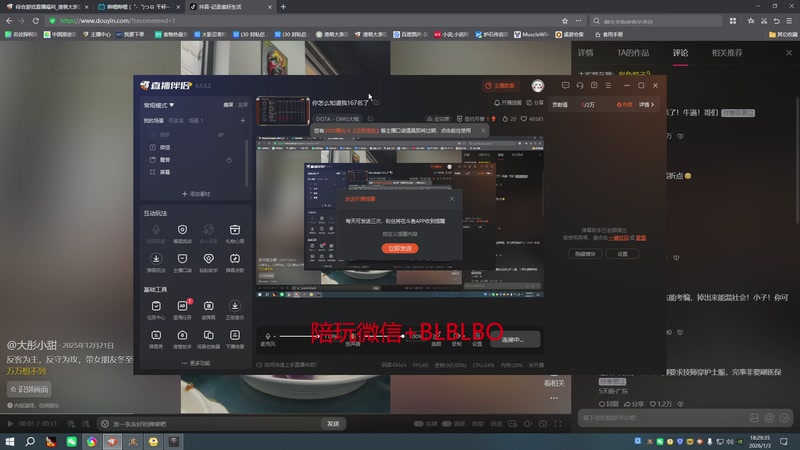
Task: Open Windows Start menu
Action: click(10, 441)
